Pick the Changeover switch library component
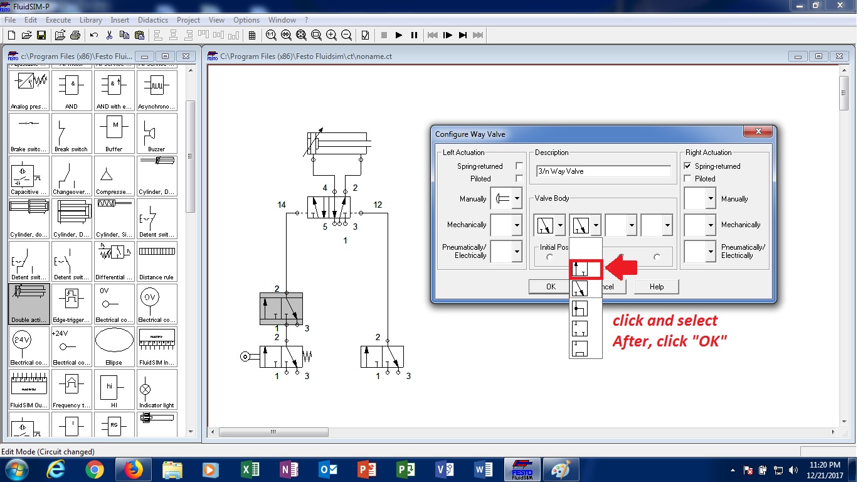This screenshot has height=482, width=868. point(71,176)
